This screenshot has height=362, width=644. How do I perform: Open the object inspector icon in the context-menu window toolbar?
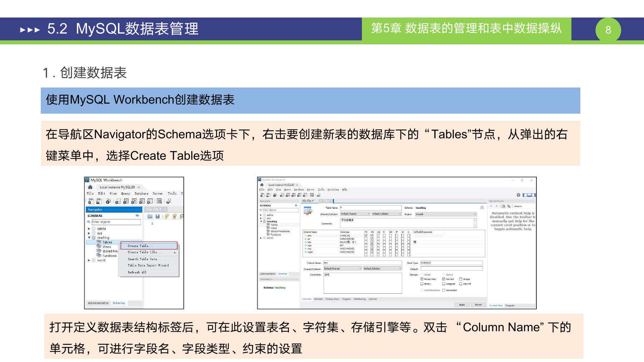(x=108, y=201)
